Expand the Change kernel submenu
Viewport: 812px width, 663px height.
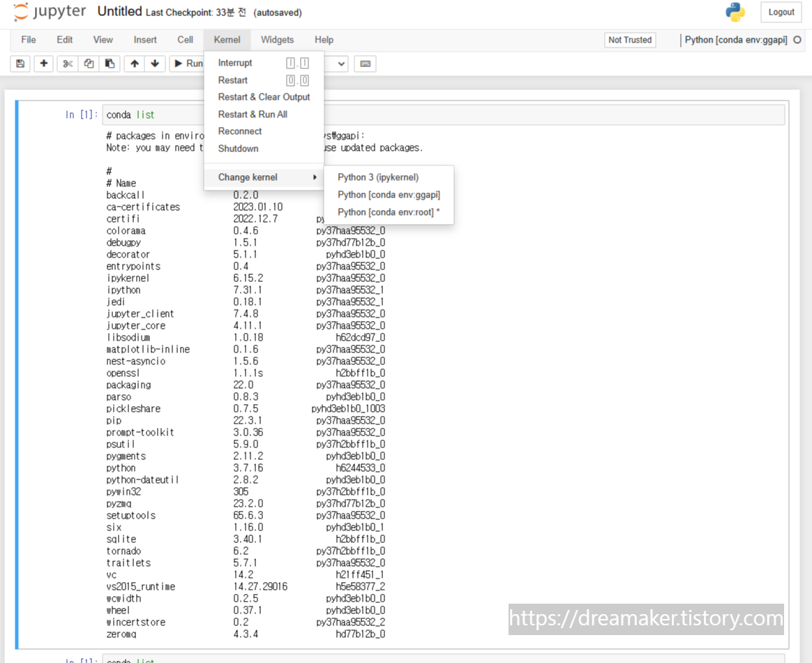pos(264,177)
